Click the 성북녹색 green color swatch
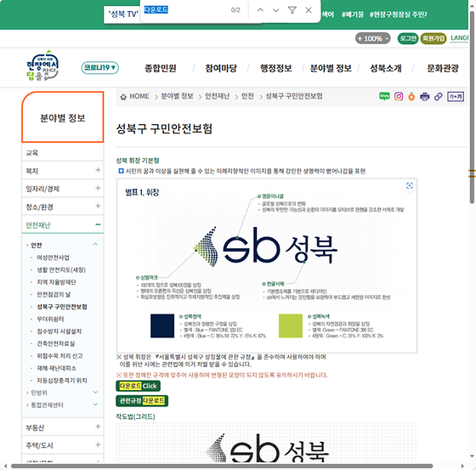The height and width of the screenshot is (470, 476). click(291, 326)
